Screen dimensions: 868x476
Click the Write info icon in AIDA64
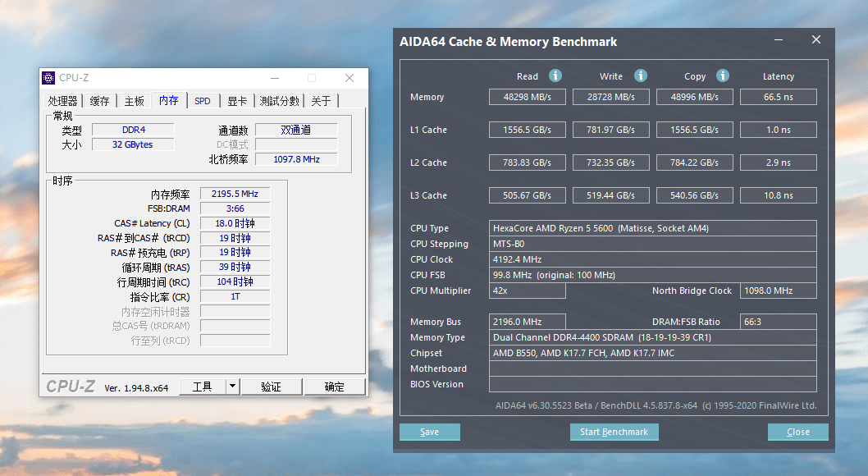641,76
